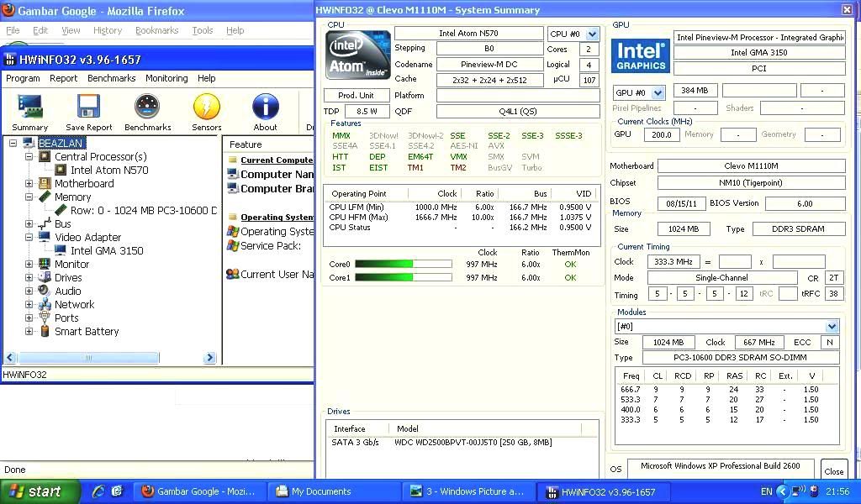This screenshot has height=504, width=861.
Task: Click the Network tree icon
Action: click(45, 304)
